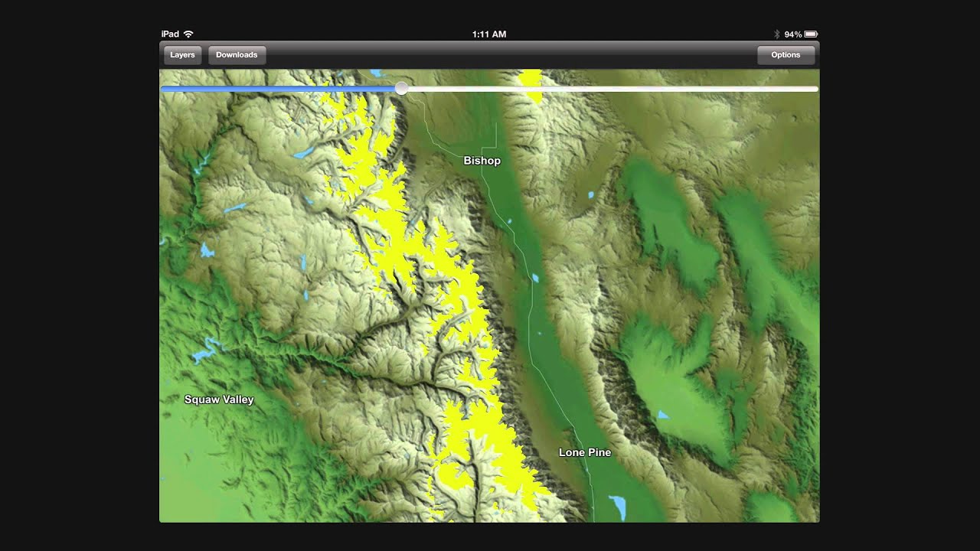Select the Bishop town label
The height and width of the screenshot is (551, 980).
(482, 161)
